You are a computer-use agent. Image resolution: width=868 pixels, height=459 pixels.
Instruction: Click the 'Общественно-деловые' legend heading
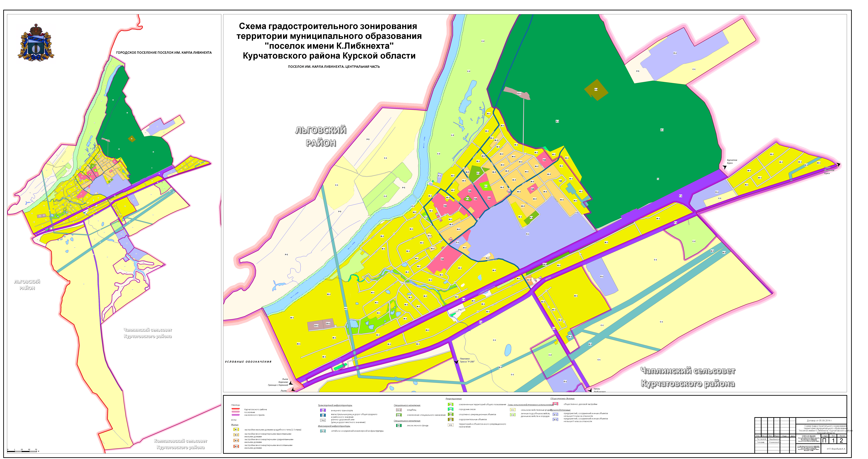click(562, 398)
